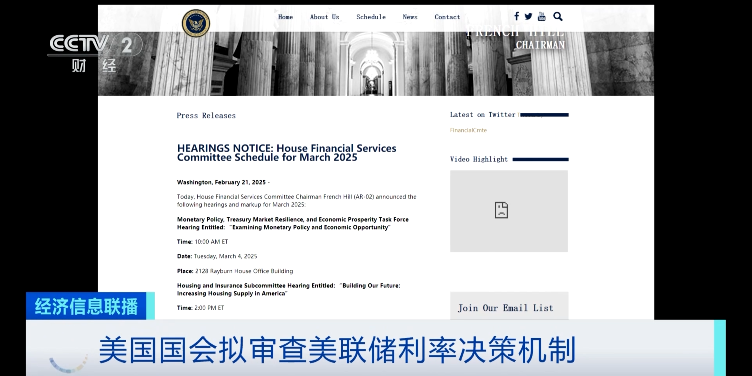
Task: Open the Twitter bird icon
Action: [529, 16]
